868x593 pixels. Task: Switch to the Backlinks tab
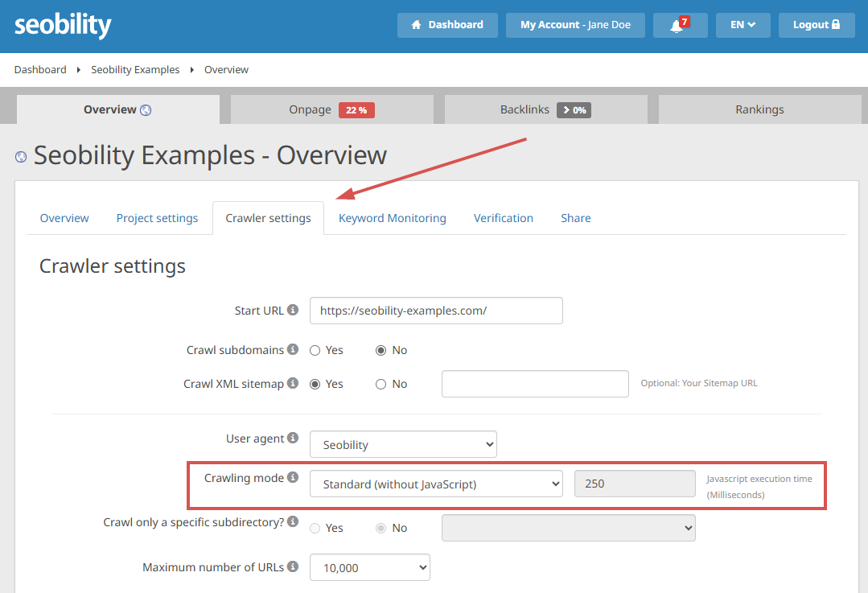[546, 109]
